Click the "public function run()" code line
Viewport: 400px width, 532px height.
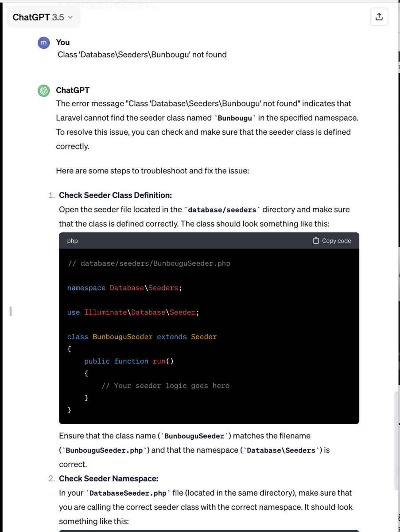pos(129,361)
